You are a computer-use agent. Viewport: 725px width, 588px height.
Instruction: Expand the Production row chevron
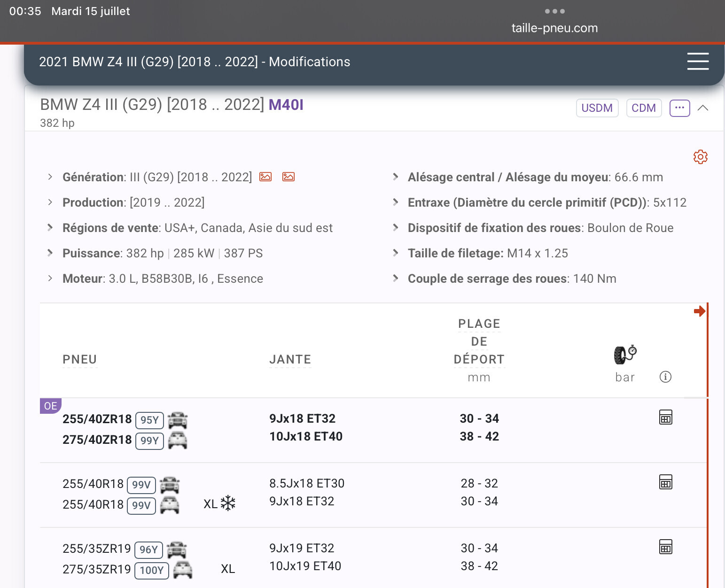pyautogui.click(x=50, y=202)
